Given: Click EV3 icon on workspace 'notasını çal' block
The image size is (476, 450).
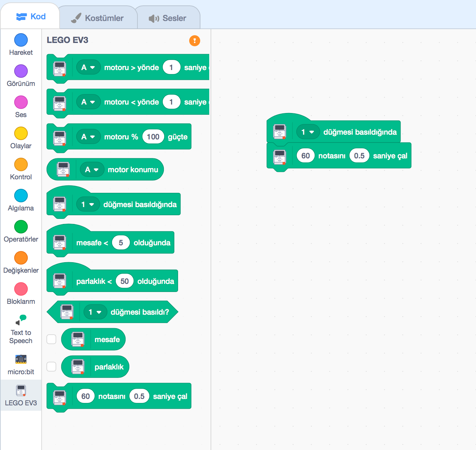Looking at the screenshot, I should click(280, 157).
